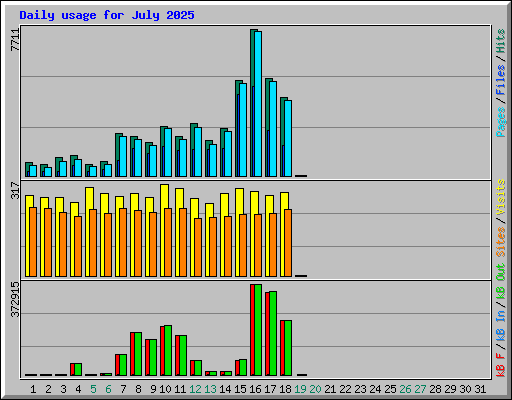Click day label 8 on the x-axis
The height and width of the screenshot is (400, 512).
[x=138, y=389]
